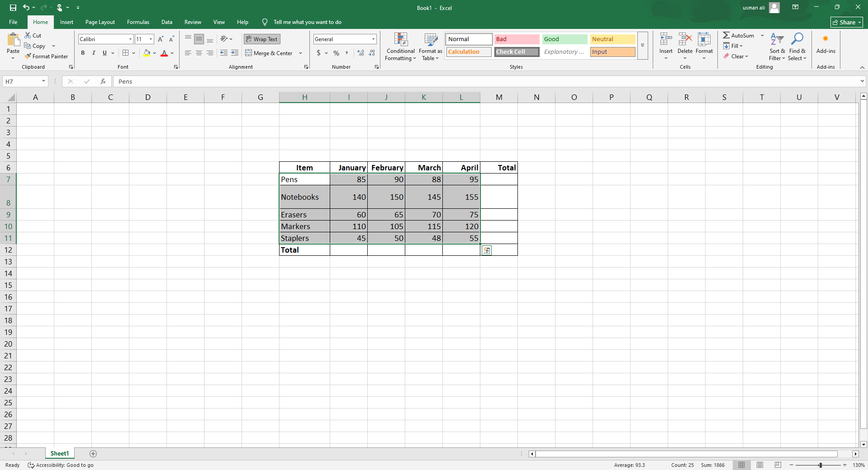This screenshot has width=868, height=470.
Task: Click the Share button
Action: [846, 22]
